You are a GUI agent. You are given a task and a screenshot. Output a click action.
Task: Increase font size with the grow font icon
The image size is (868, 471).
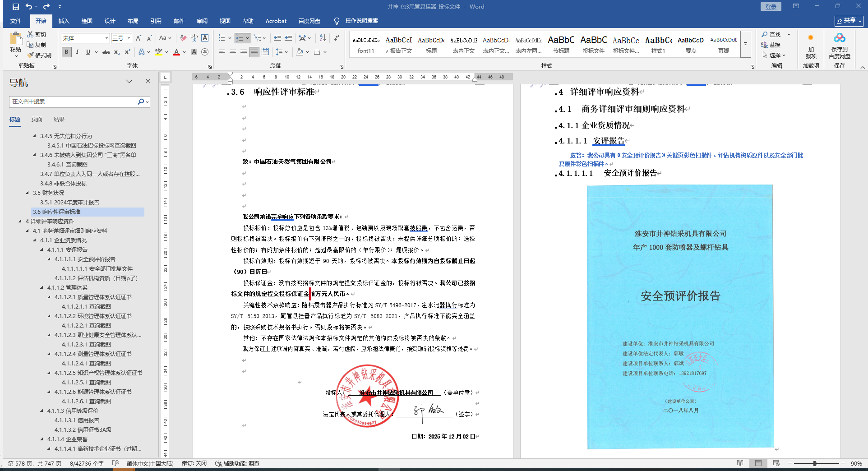pyautogui.click(x=139, y=38)
